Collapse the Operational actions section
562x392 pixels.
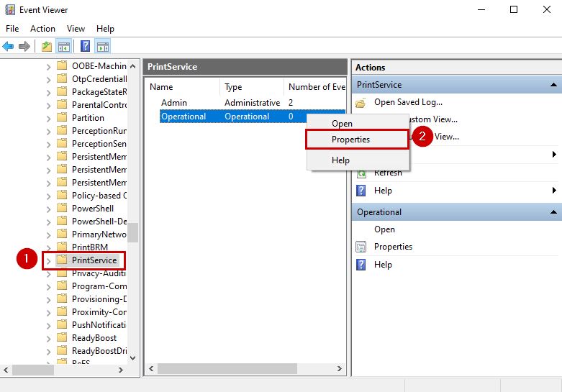click(553, 212)
